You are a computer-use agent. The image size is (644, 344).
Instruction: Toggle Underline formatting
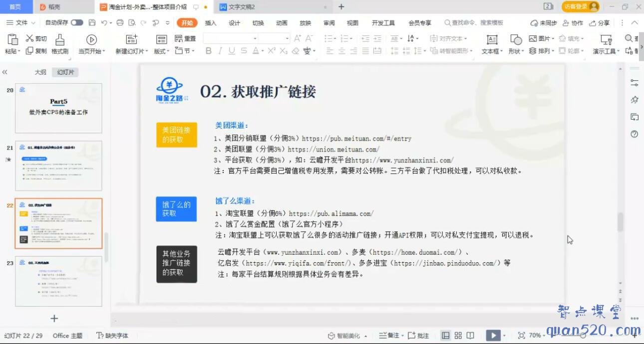click(232, 51)
